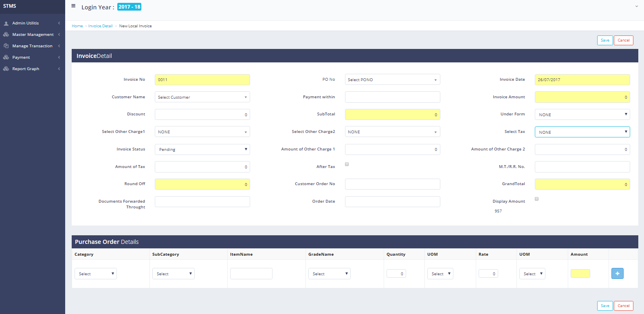The width and height of the screenshot is (644, 314).
Task: Add a purchase order row with plus
Action: pyautogui.click(x=617, y=274)
